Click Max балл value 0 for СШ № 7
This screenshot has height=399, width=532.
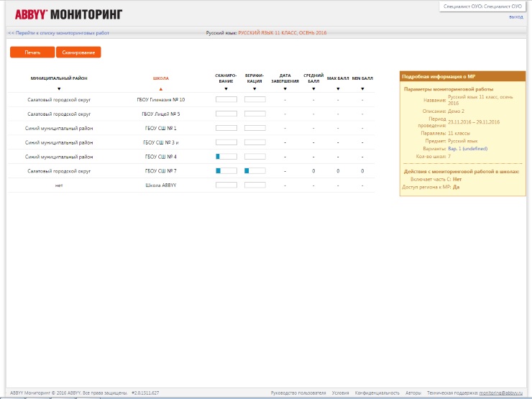[338, 171]
